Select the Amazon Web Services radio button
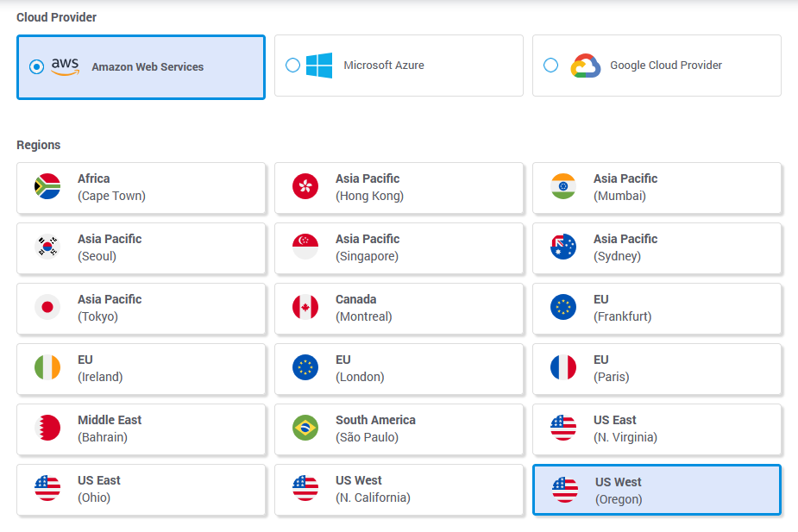The width and height of the screenshot is (798, 532). pos(36,67)
